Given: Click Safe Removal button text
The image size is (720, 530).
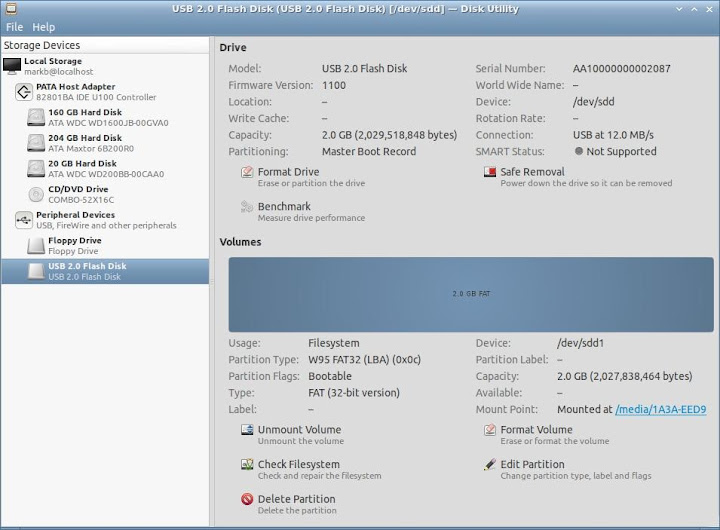Looking at the screenshot, I should click(532, 172).
